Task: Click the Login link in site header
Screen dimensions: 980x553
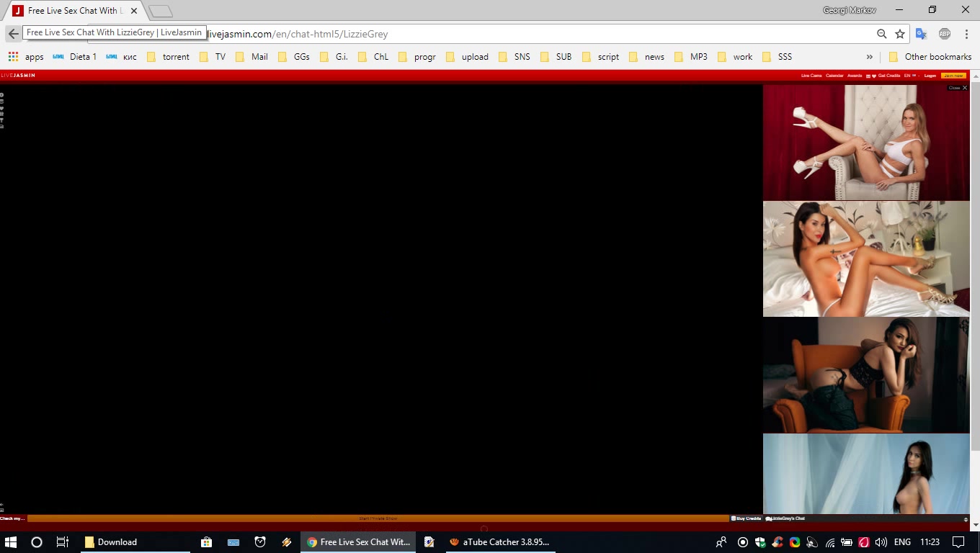Action: point(930,76)
